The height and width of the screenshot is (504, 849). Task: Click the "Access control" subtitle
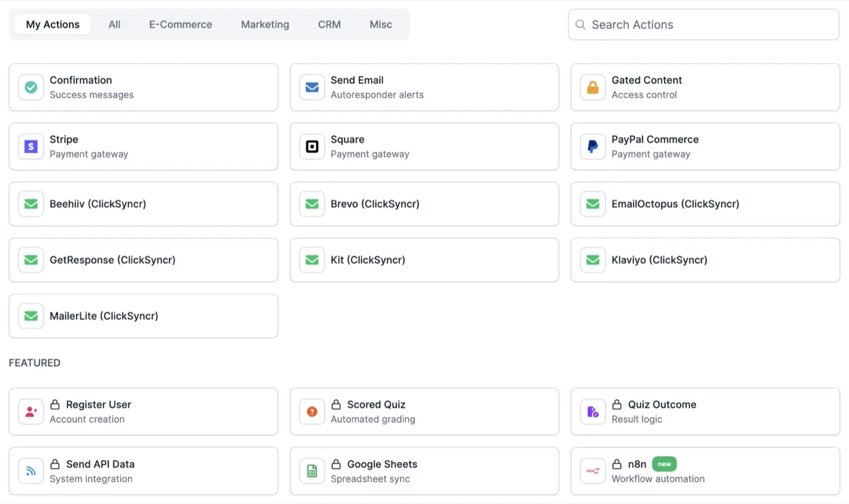(x=644, y=95)
